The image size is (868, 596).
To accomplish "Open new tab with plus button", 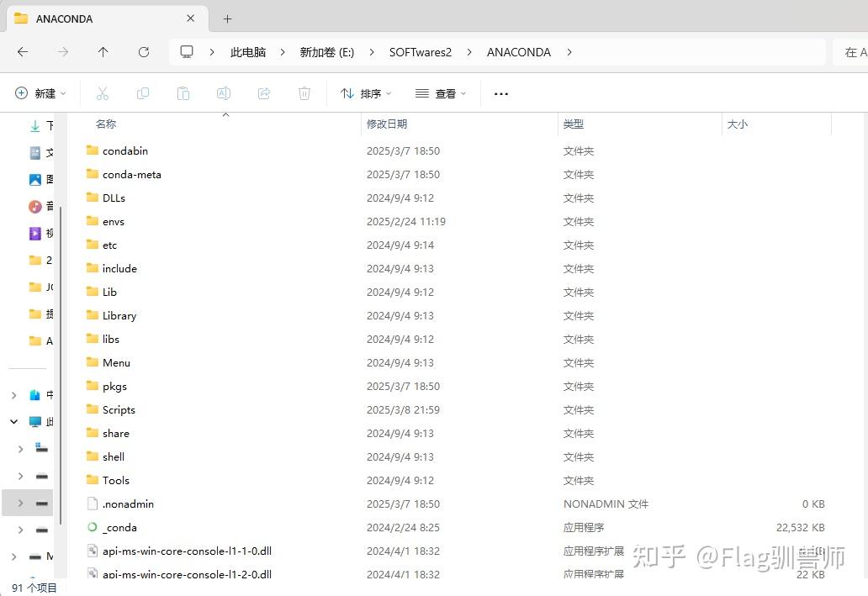I will (228, 18).
